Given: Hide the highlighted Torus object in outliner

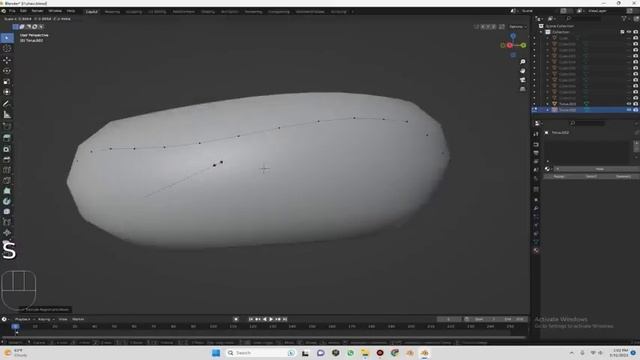Looking at the screenshot, I should [x=629, y=110].
